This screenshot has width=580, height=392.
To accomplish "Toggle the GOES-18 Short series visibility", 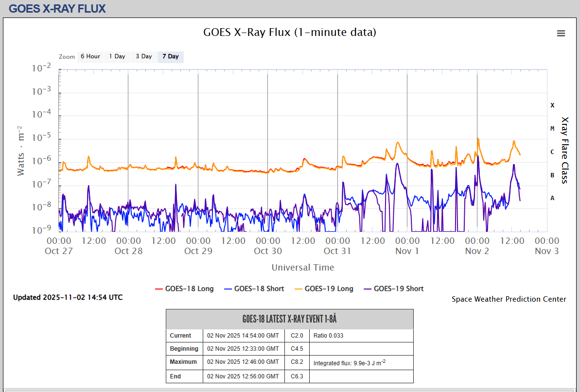I will [x=259, y=289].
